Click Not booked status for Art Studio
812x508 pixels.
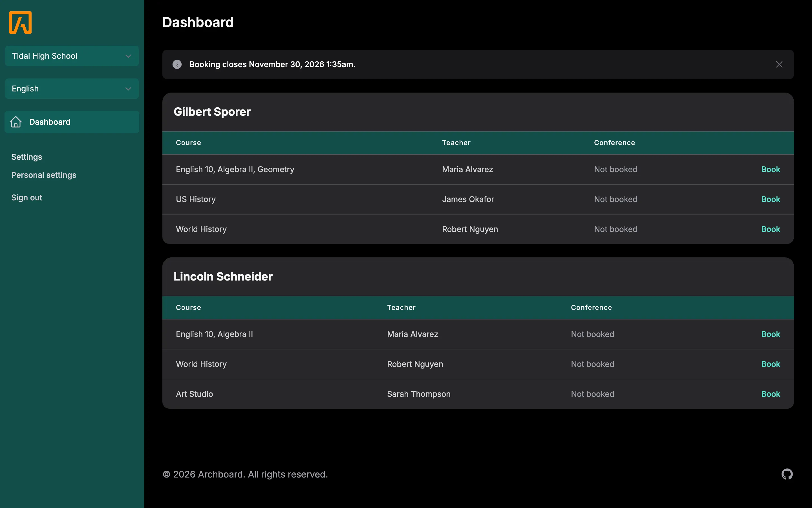pyautogui.click(x=592, y=394)
